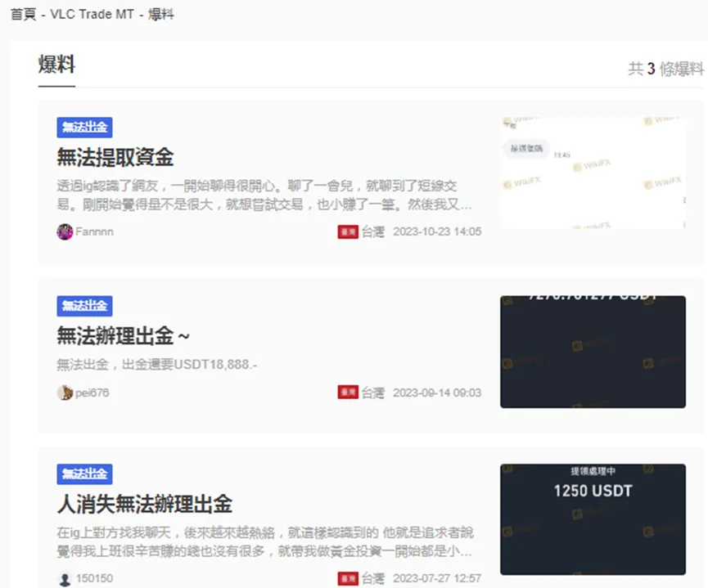Viewport: 708px width, 588px height.
Task: Click the excerpt starting 在ig上對方找我聊天
Action: (x=265, y=542)
